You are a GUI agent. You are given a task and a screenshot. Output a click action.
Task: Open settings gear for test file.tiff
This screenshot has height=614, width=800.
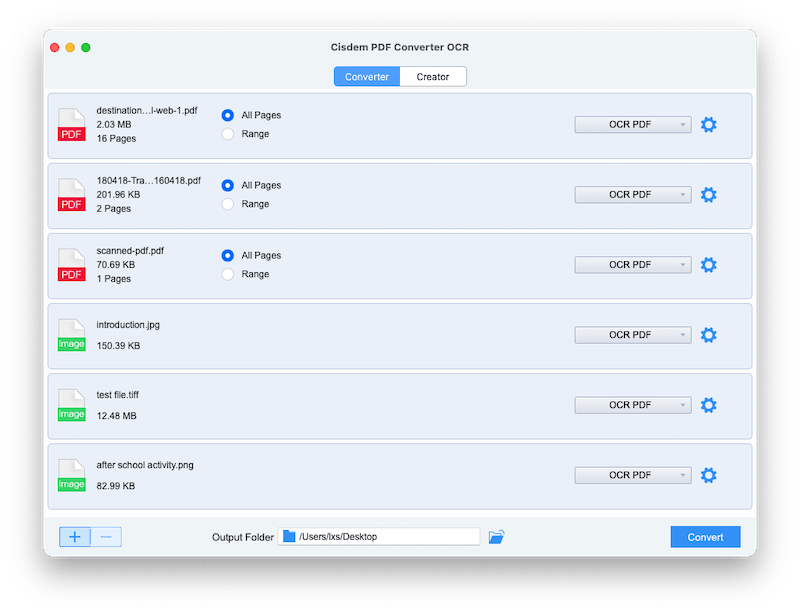point(709,404)
